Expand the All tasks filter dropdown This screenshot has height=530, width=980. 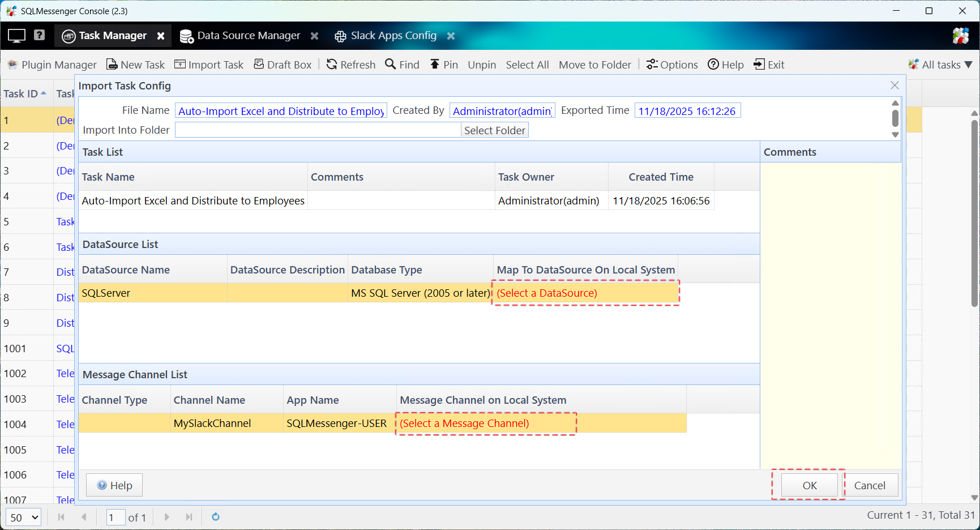[x=940, y=65]
